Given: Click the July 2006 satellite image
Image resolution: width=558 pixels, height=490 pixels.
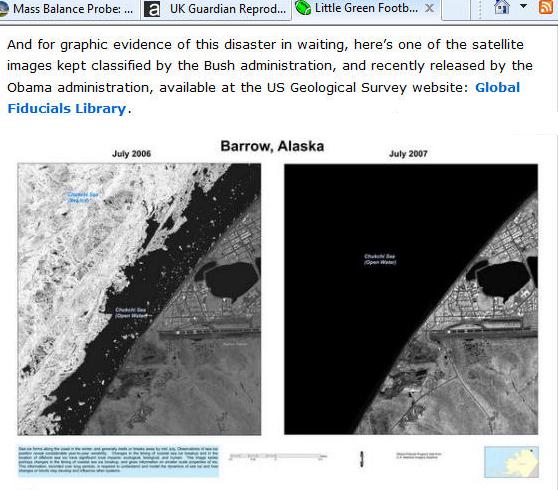Looking at the screenshot, I should [139, 299].
